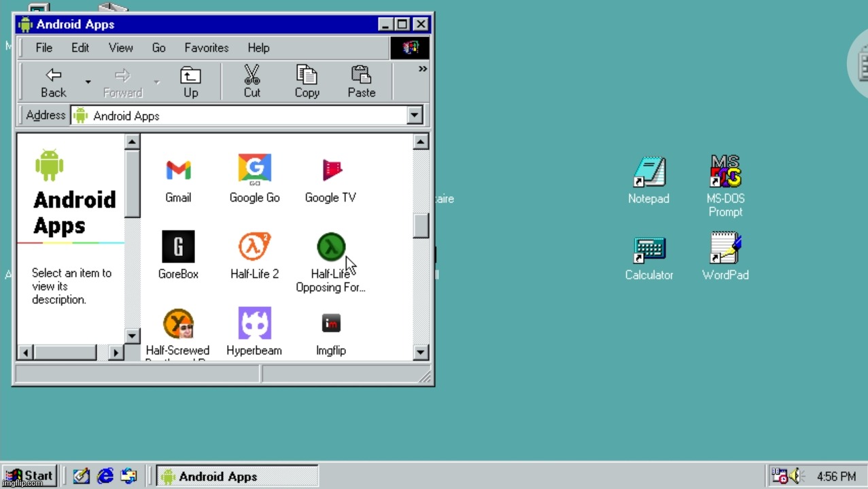This screenshot has width=868, height=489.
Task: Click the Show Desktop quick launch icon
Action: pyautogui.click(x=82, y=476)
